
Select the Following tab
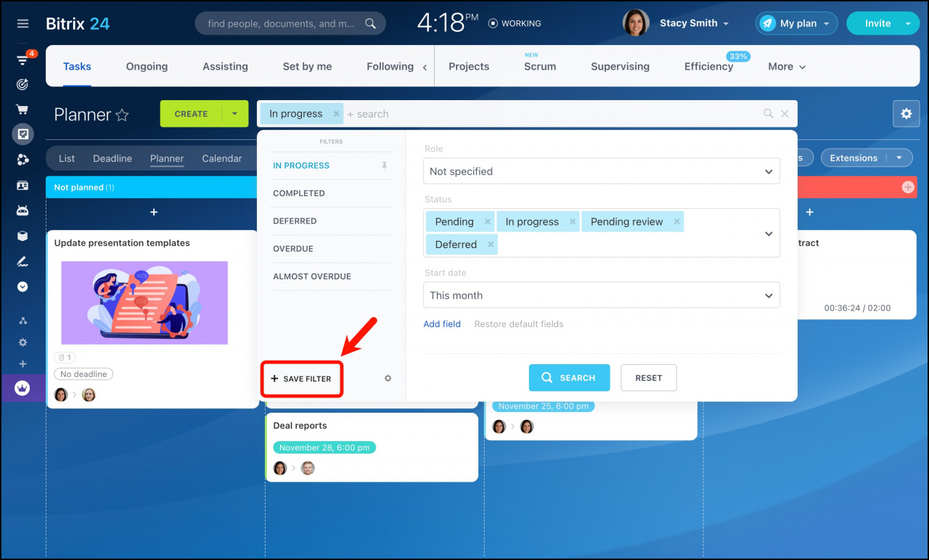coord(390,66)
